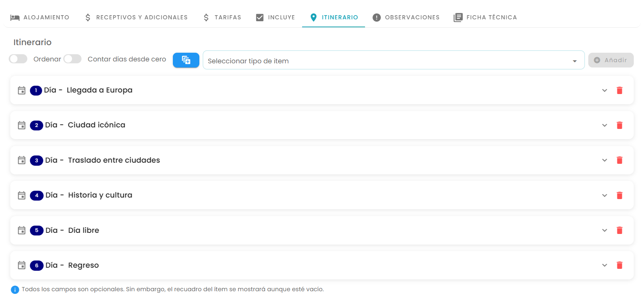Open Seleccionar tipo de item dropdown
644x295 pixels.
point(393,60)
